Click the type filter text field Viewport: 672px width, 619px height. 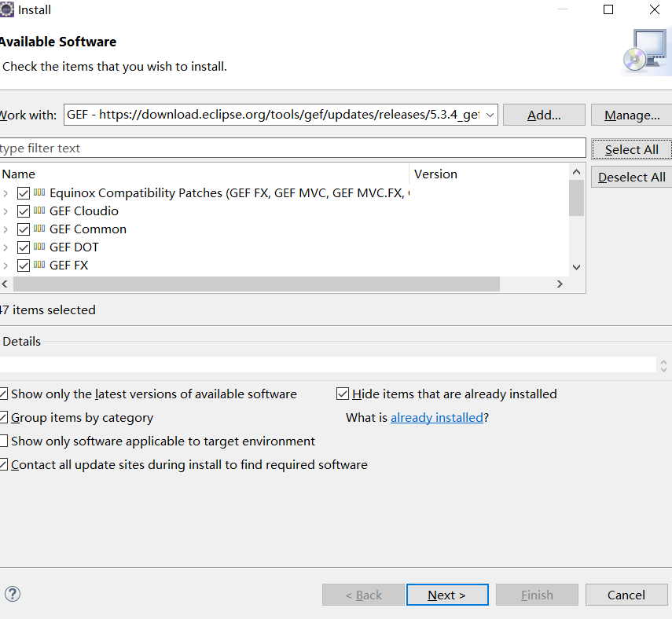(292, 148)
